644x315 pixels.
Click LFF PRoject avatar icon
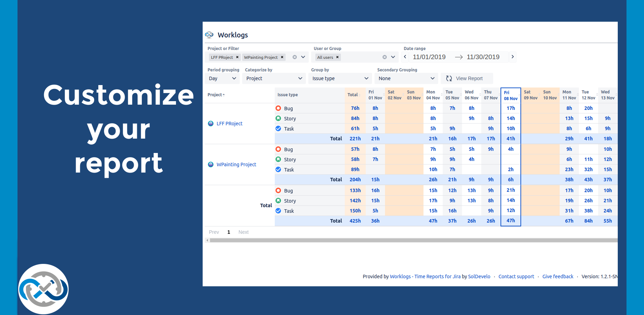coord(211,124)
